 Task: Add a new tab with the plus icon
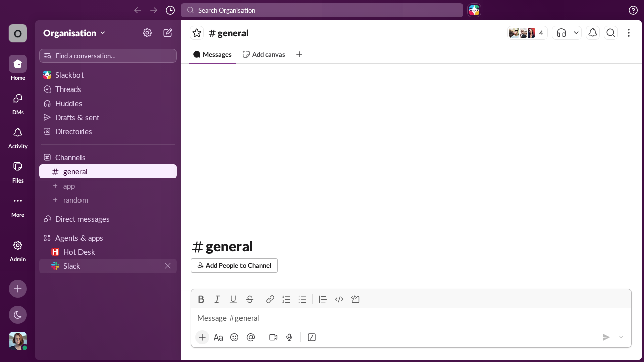coord(299,54)
